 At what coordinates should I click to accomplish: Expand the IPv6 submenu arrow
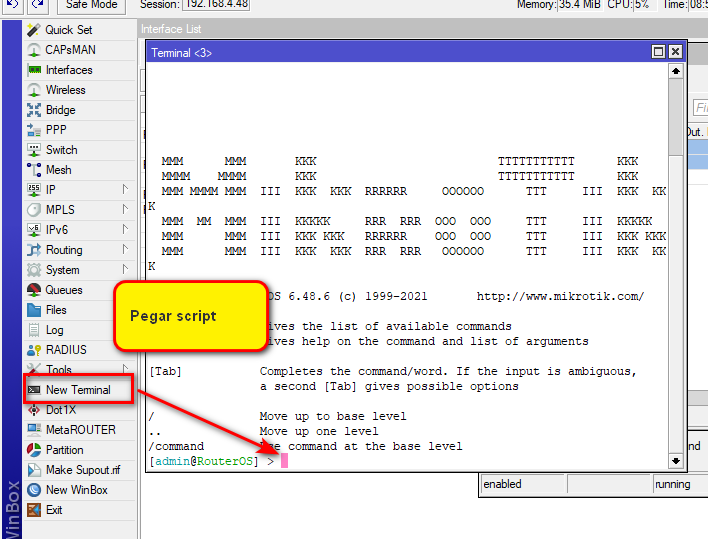tap(125, 229)
